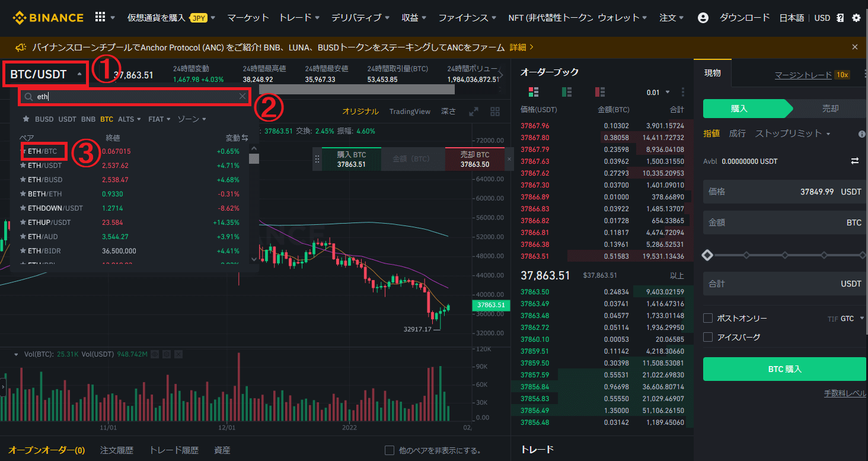
Task: Open the 手数料レベル link
Action: (x=845, y=393)
